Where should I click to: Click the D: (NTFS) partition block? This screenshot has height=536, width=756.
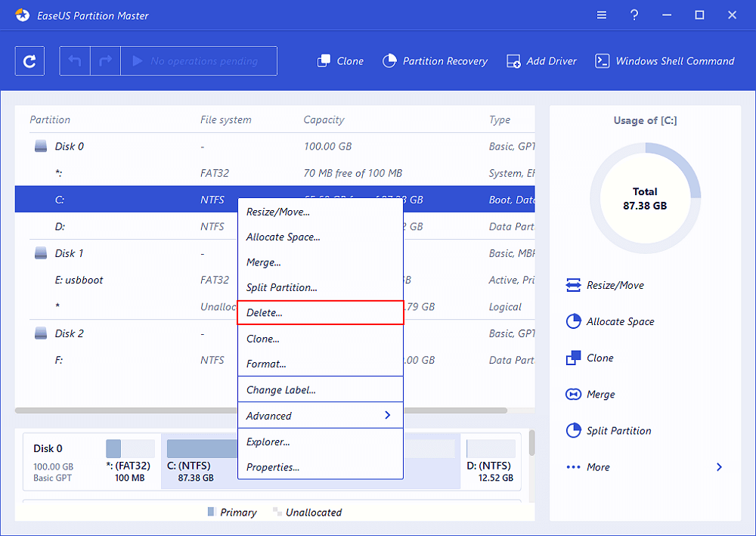click(491, 460)
